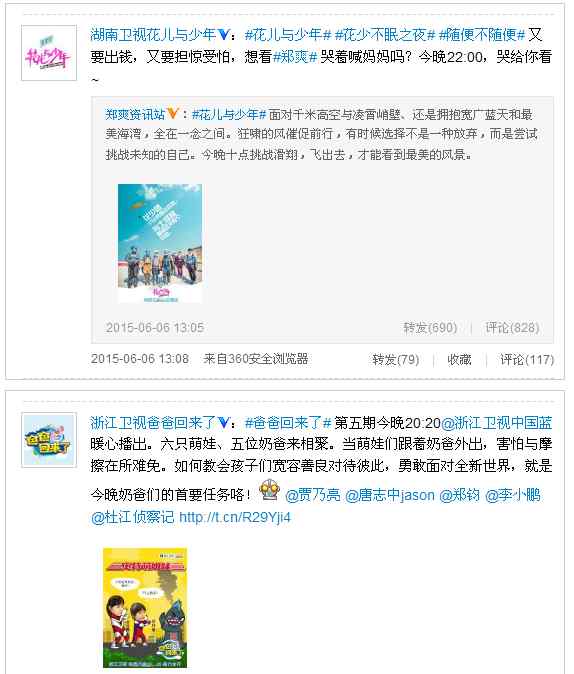Viewport: 574px width, 674px height.
Task: Open hashtag #花少不眠之夜#
Action: point(385,35)
